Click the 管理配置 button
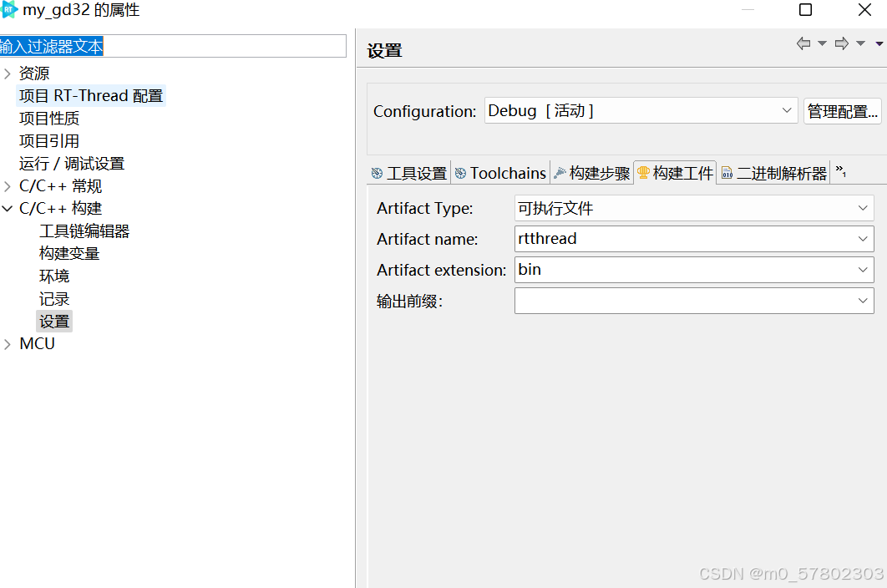Viewport: 887px width, 588px height. point(842,110)
